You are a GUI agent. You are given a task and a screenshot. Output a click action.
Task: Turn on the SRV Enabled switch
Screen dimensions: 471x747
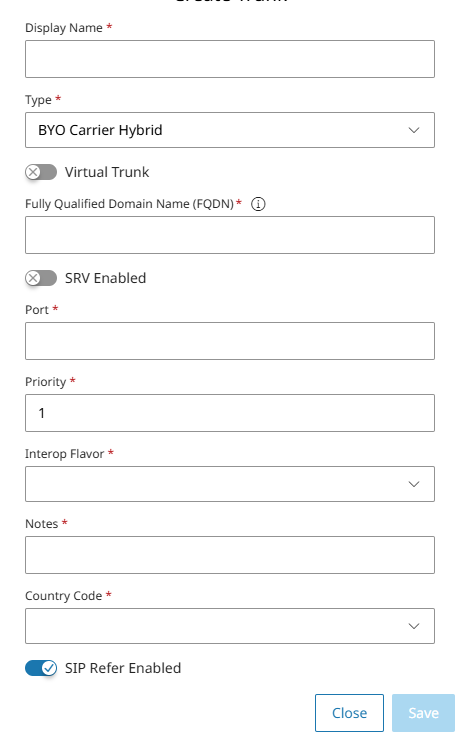point(41,278)
